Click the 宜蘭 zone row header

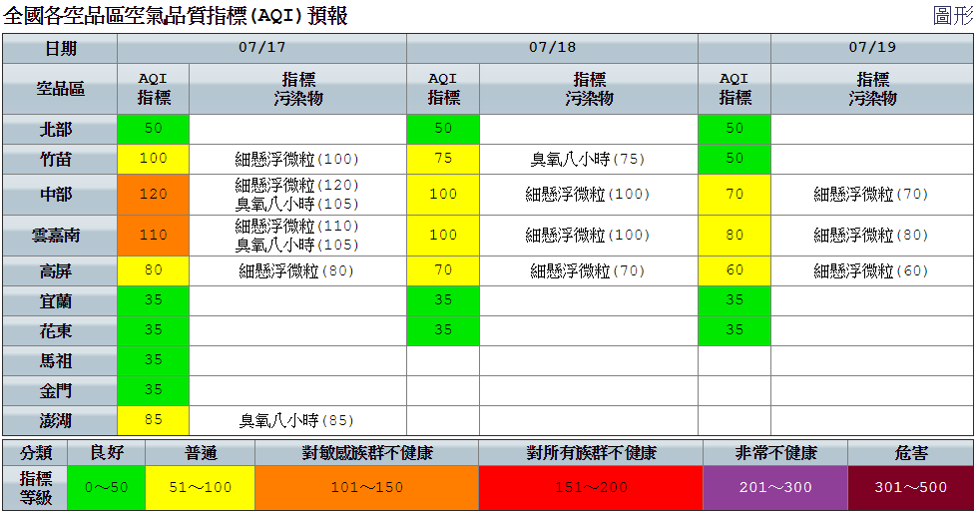(60, 301)
